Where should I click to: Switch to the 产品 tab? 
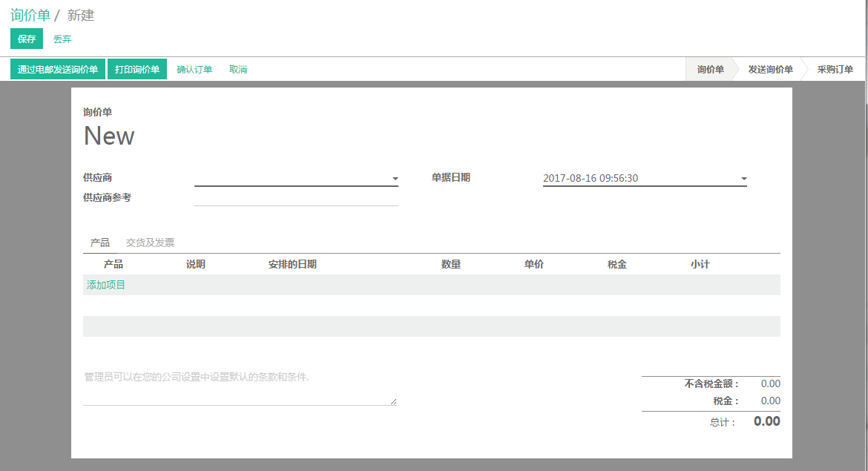pyautogui.click(x=100, y=243)
